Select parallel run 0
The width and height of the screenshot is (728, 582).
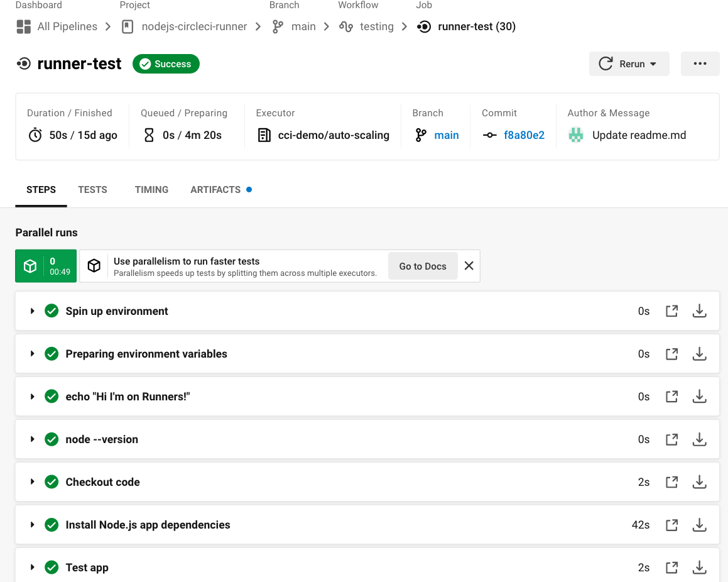[45, 265]
